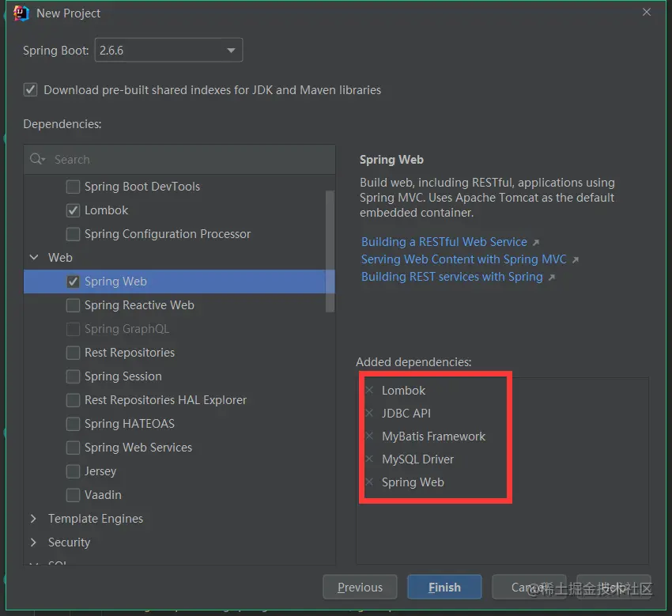Screen dimensions: 672x616
Task: Remove Lombok from added dependencies
Action: point(369,390)
